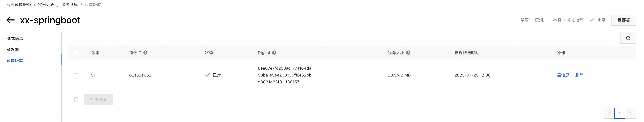Click the 部署 deploy button

click(x=623, y=20)
